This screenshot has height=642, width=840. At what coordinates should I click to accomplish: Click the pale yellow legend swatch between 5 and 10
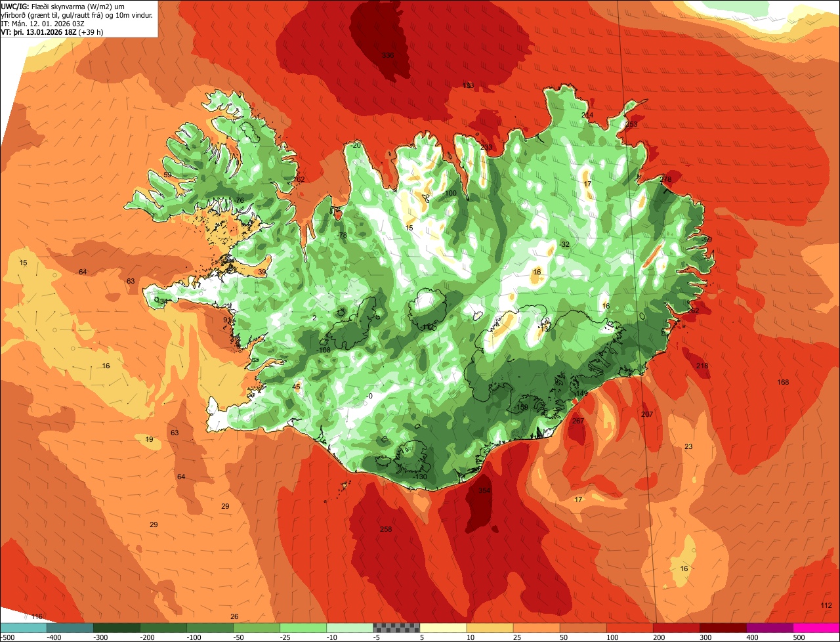[443, 628]
